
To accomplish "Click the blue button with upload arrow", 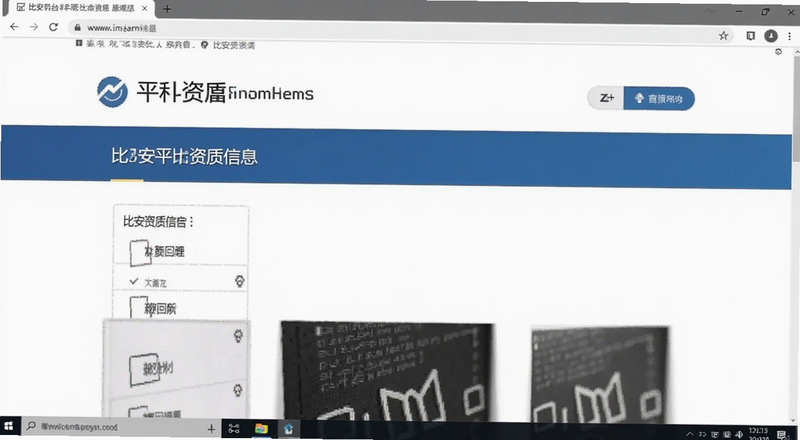I will [659, 99].
